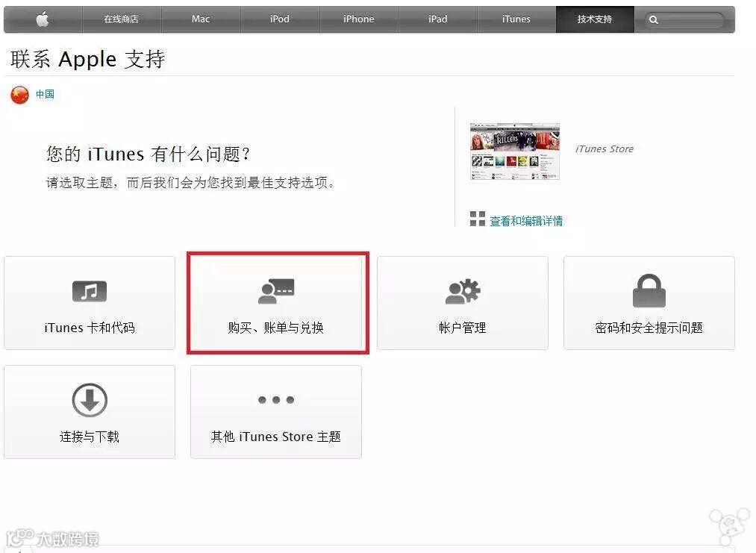Select the 技术支持 navigation tab

tap(595, 19)
